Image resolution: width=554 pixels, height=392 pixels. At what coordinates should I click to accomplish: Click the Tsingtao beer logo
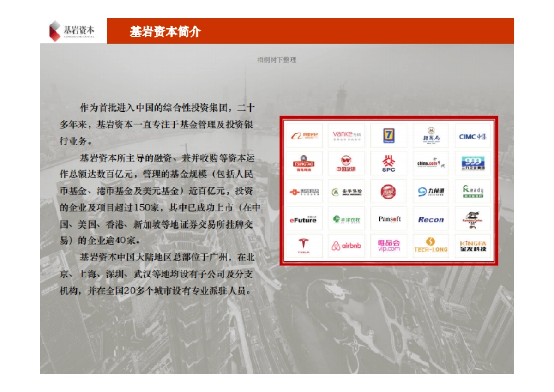point(303,163)
